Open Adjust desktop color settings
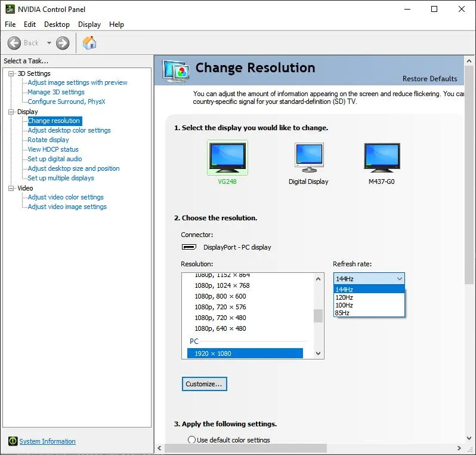 [x=69, y=130]
